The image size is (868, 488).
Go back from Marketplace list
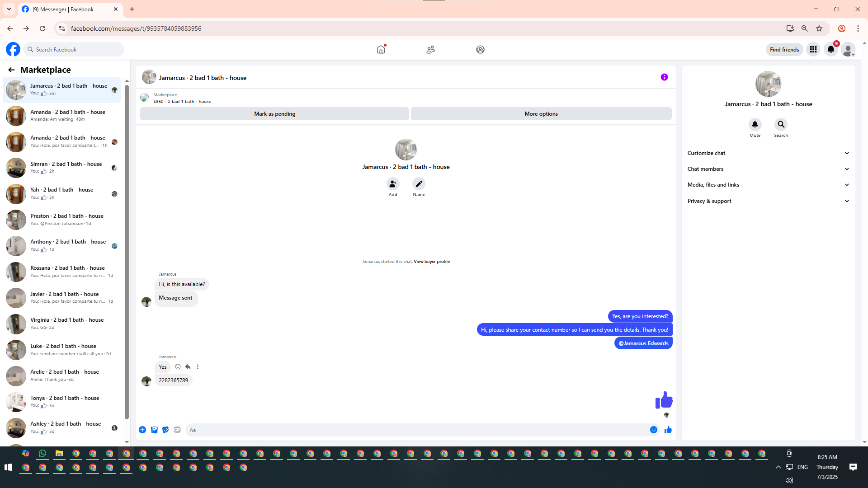(11, 70)
